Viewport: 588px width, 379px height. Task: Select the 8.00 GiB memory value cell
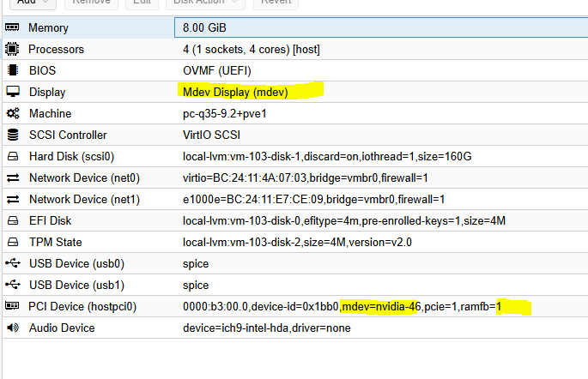pos(203,28)
